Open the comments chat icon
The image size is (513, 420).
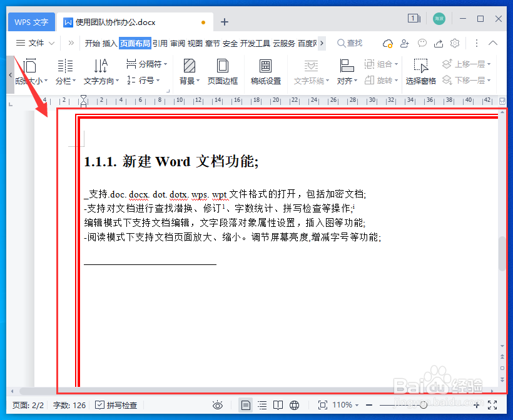422,43
